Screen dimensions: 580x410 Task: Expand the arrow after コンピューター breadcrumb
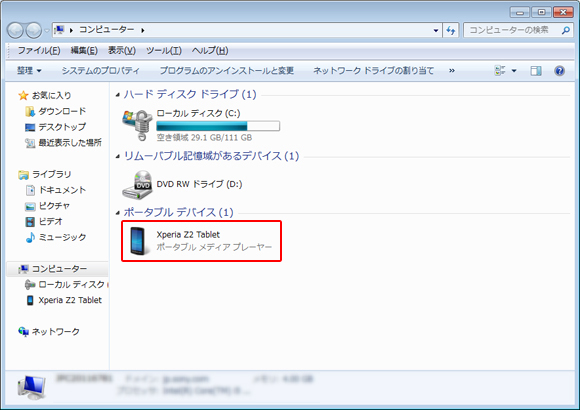(x=143, y=30)
